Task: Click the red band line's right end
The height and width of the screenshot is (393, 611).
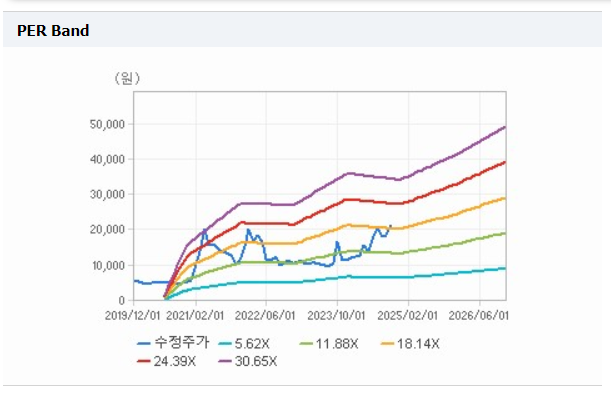Action: click(505, 162)
